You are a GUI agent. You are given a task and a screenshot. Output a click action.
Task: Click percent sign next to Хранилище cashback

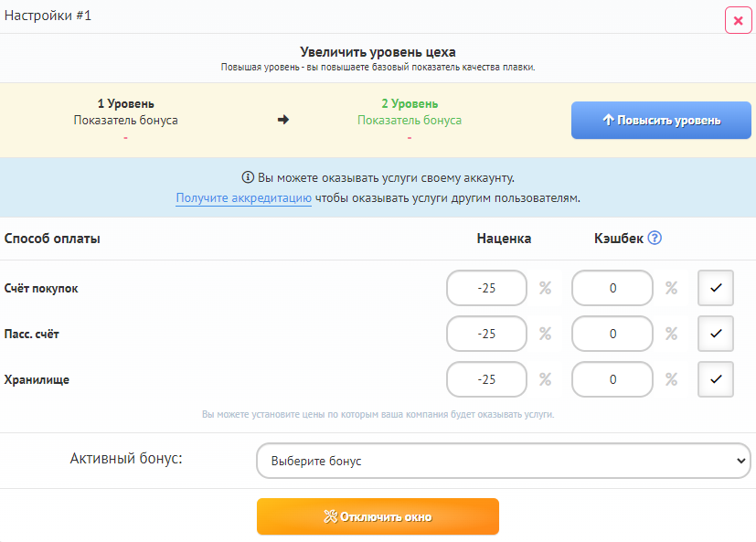671,379
